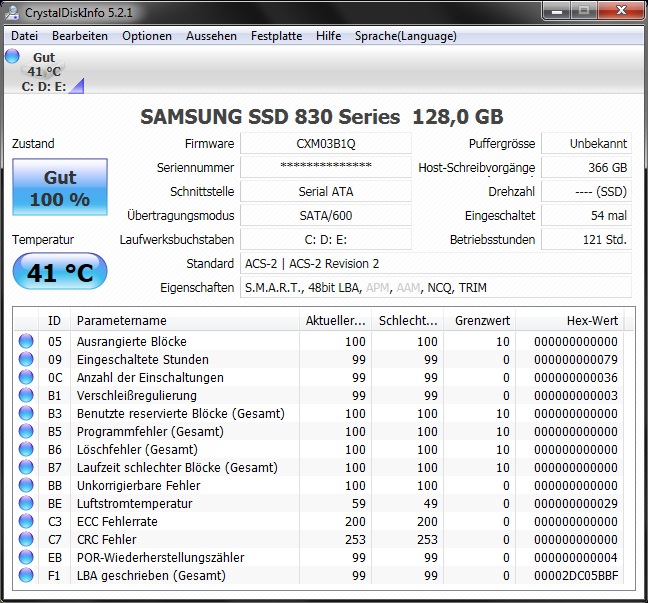The width and height of the screenshot is (648, 603).
Task: Click the Firmware field CXM03B1Q
Action: (326, 143)
